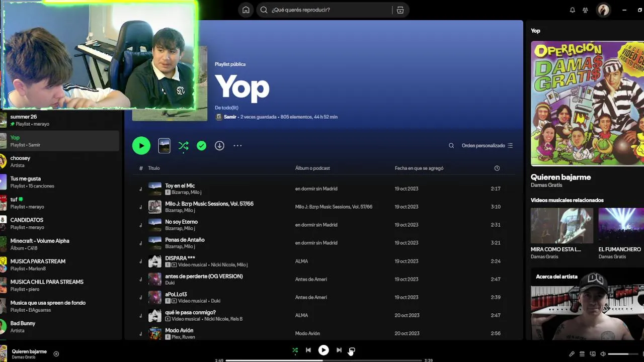The height and width of the screenshot is (362, 644).
Task: Open the 'Orden personalizado' sort dropdown
Action: [x=487, y=146]
